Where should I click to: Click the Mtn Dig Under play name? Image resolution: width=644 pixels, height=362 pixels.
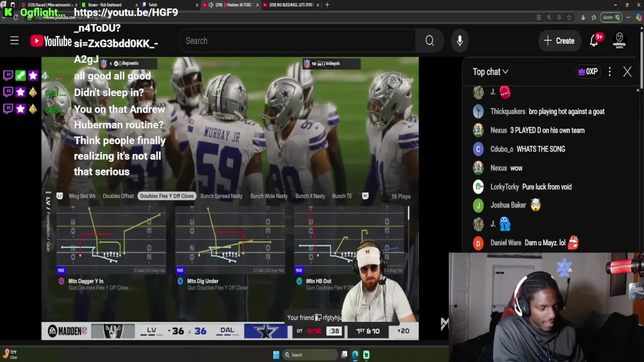[x=203, y=281]
